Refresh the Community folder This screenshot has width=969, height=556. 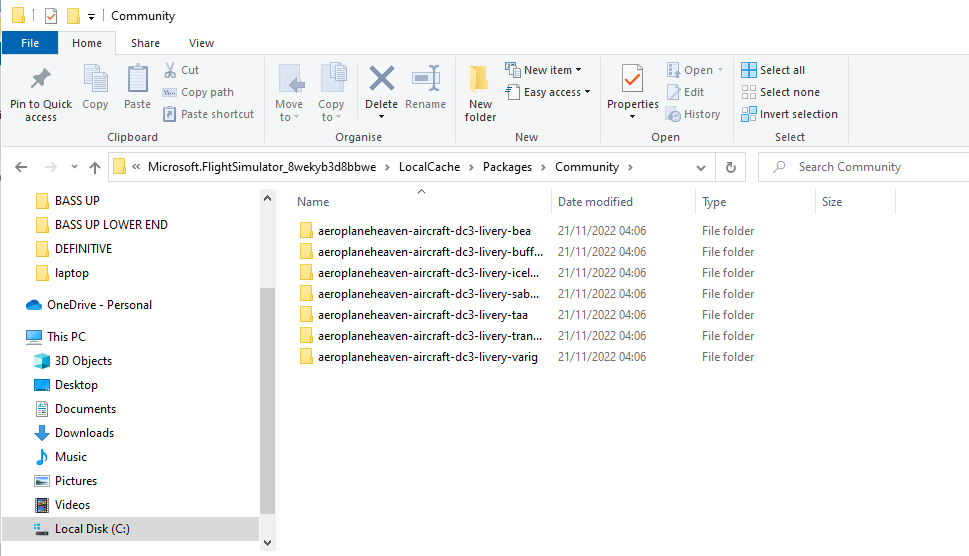pyautogui.click(x=730, y=167)
